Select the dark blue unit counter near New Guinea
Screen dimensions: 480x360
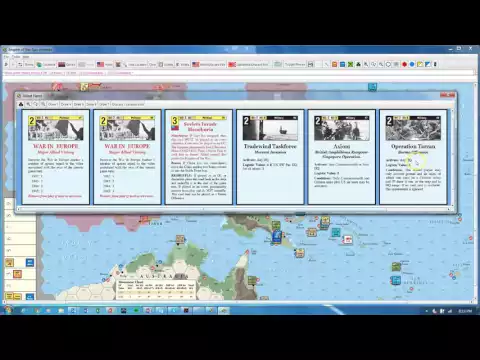click(x=276, y=236)
